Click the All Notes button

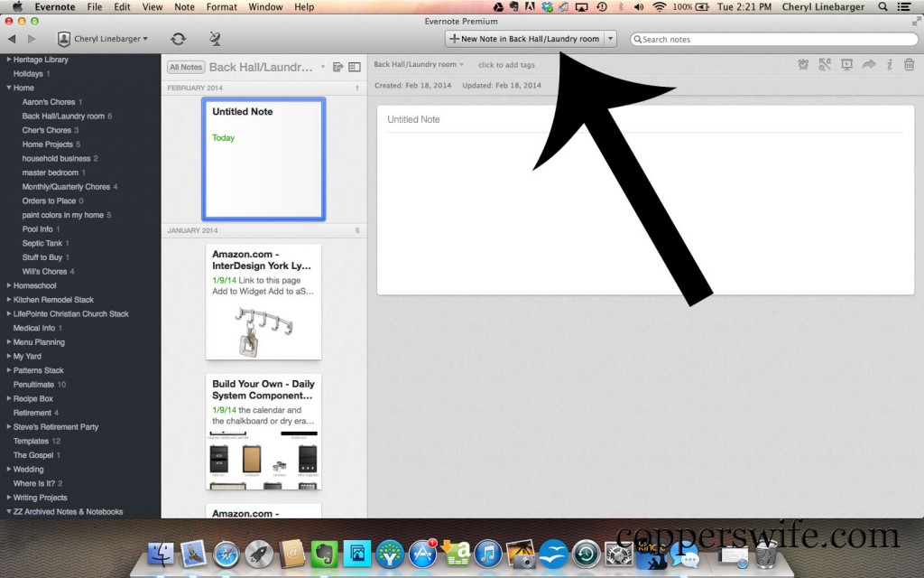[186, 67]
